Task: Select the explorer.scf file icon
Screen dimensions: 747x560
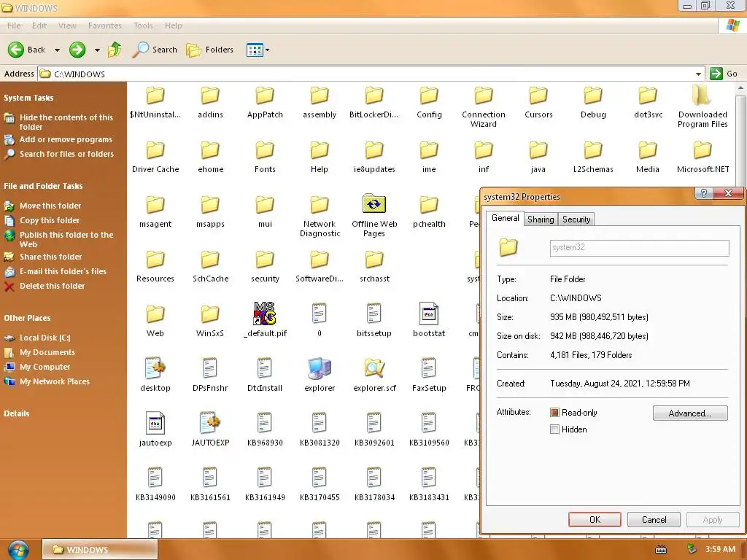Action: (x=374, y=368)
